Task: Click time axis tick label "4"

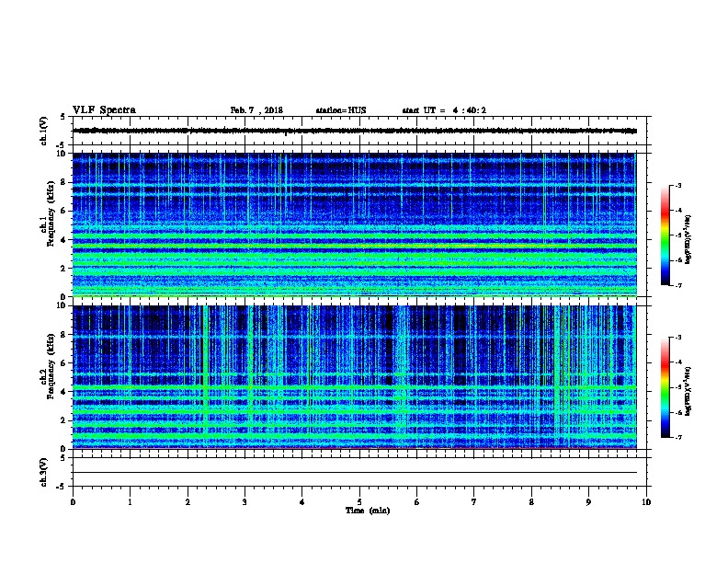Action: click(301, 502)
